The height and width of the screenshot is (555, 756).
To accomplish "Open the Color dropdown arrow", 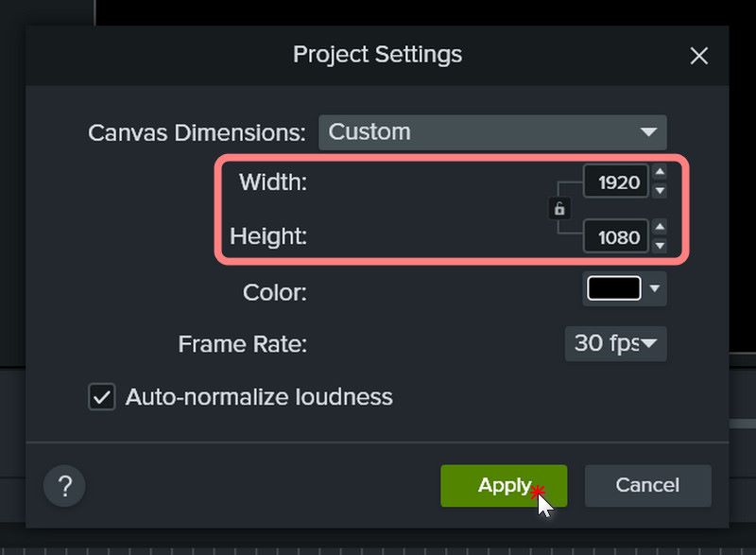I will [x=656, y=288].
